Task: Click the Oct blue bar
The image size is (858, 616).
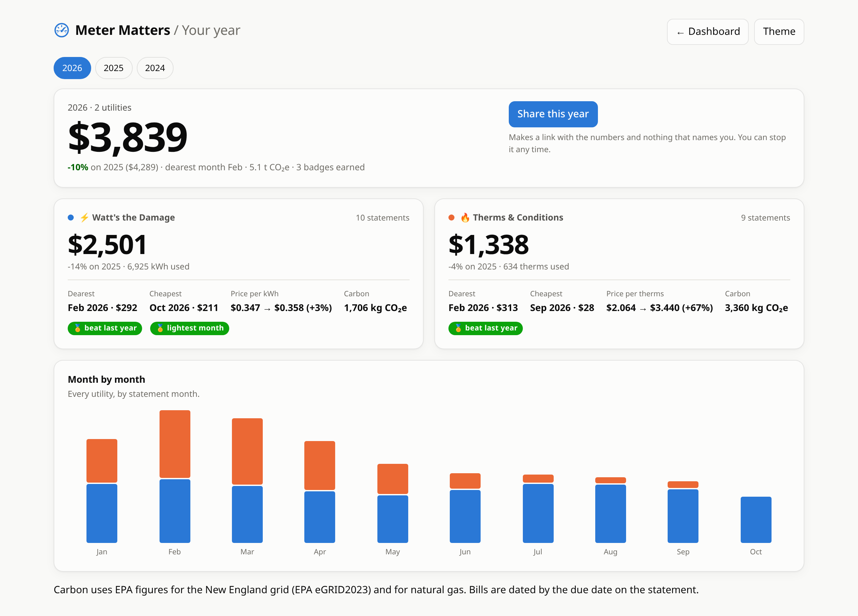Action: click(x=756, y=519)
